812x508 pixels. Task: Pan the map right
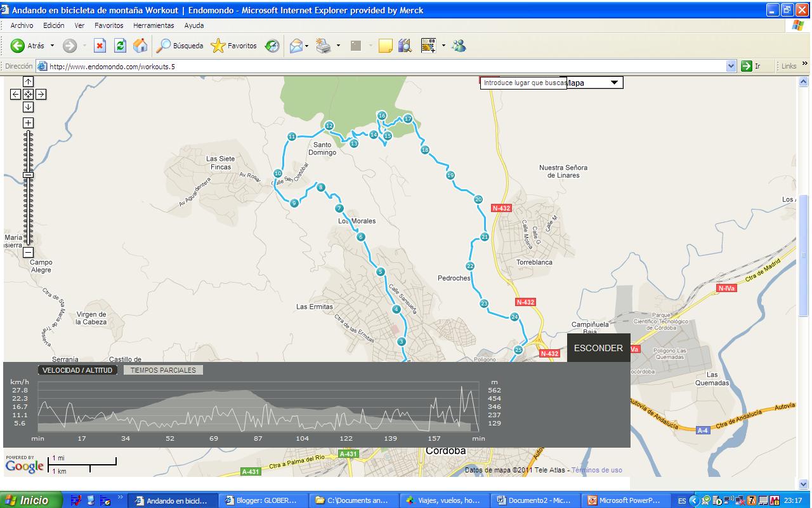tap(41, 94)
